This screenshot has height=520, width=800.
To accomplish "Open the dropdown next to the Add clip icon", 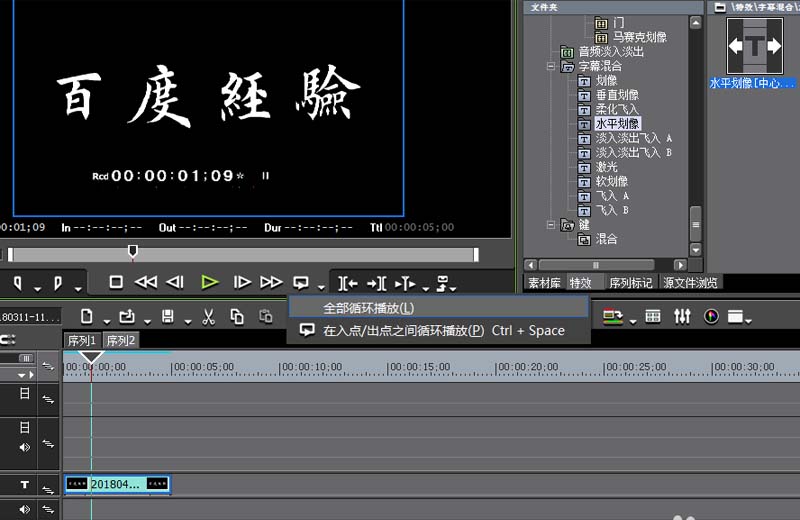I will [426, 289].
